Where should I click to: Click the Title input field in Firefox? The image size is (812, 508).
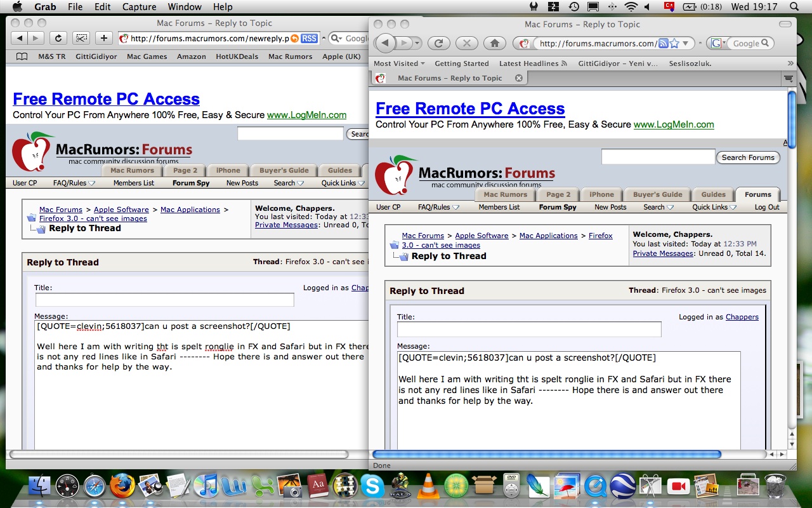click(529, 329)
